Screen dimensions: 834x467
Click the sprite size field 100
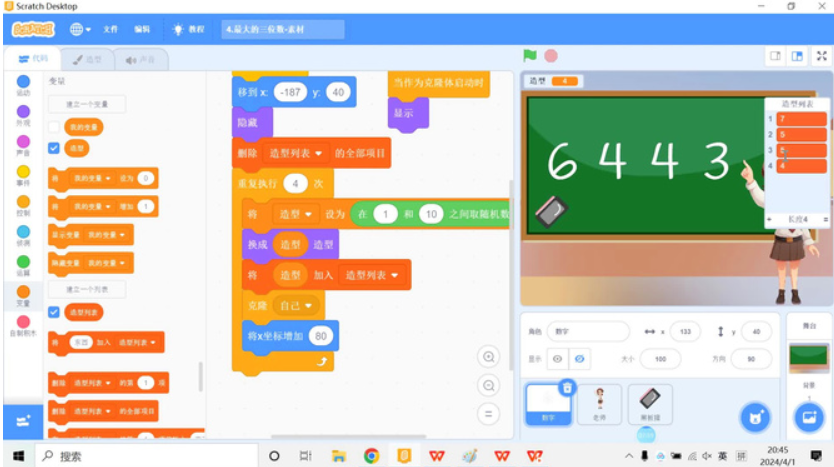(661, 359)
